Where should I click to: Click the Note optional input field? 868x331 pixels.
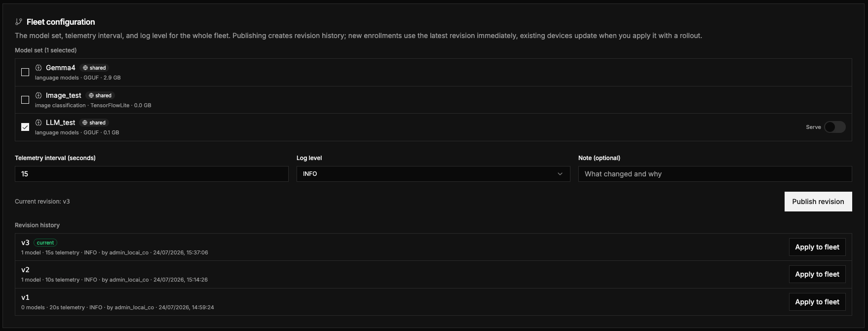715,174
